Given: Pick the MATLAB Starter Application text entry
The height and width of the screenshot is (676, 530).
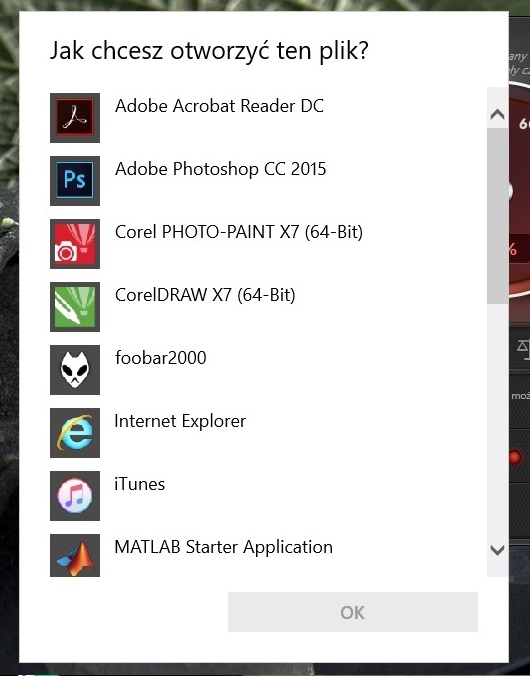Looking at the screenshot, I should [223, 548].
